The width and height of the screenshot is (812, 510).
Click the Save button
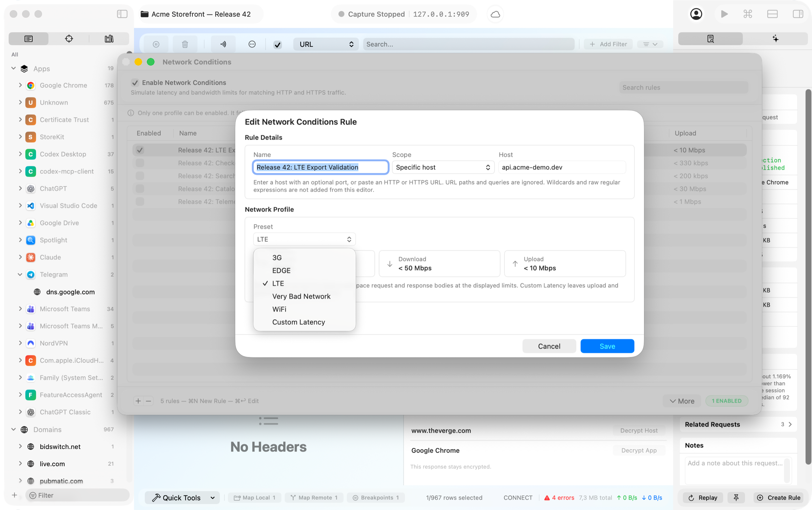(607, 346)
